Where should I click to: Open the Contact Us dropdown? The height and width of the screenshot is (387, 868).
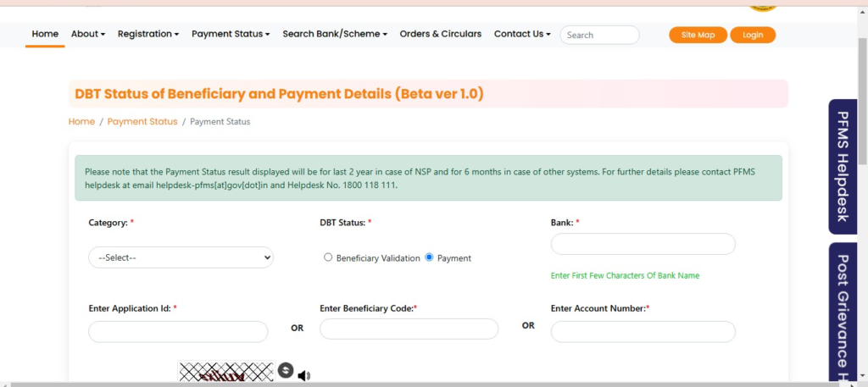coord(522,34)
